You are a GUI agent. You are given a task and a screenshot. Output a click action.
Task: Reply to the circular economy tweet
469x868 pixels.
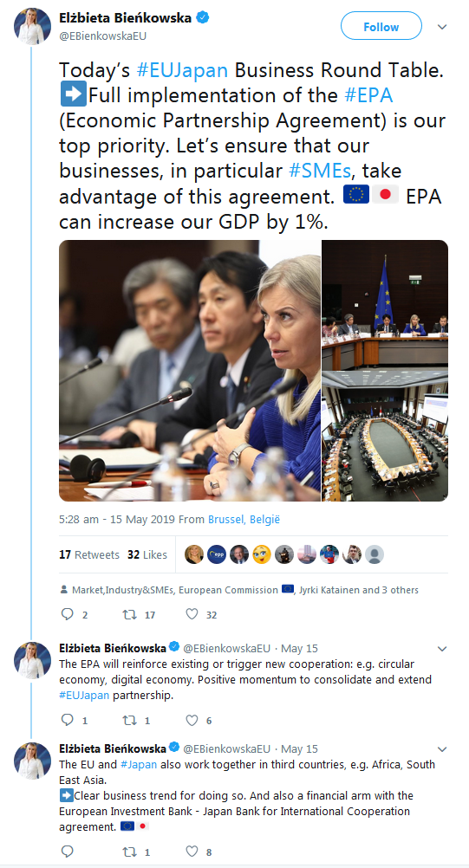pos(67,720)
